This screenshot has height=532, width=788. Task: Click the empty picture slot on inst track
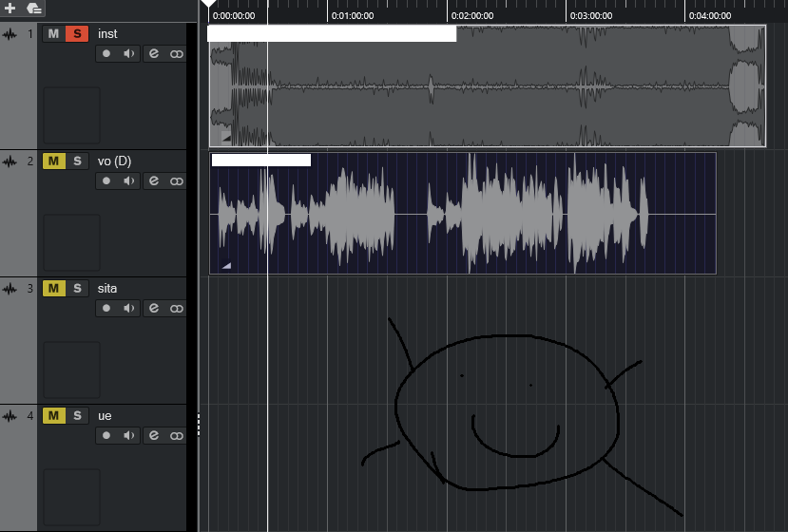pyautogui.click(x=72, y=115)
